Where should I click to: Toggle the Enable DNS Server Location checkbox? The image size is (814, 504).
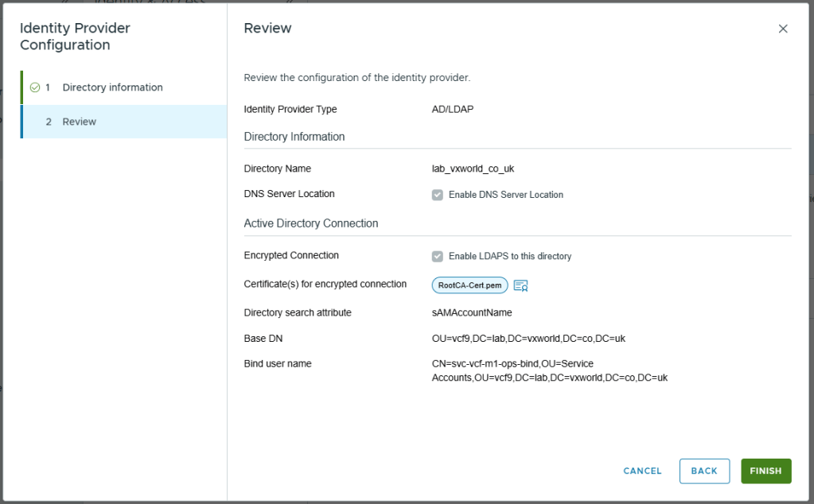tap(438, 195)
